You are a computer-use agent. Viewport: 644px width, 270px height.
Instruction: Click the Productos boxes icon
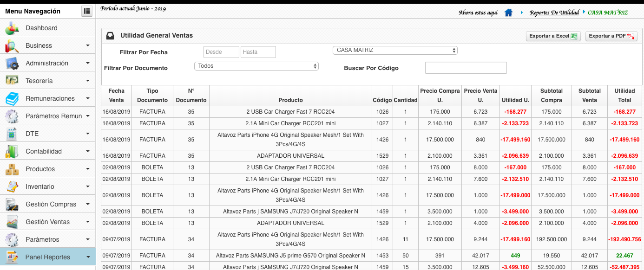click(12, 169)
